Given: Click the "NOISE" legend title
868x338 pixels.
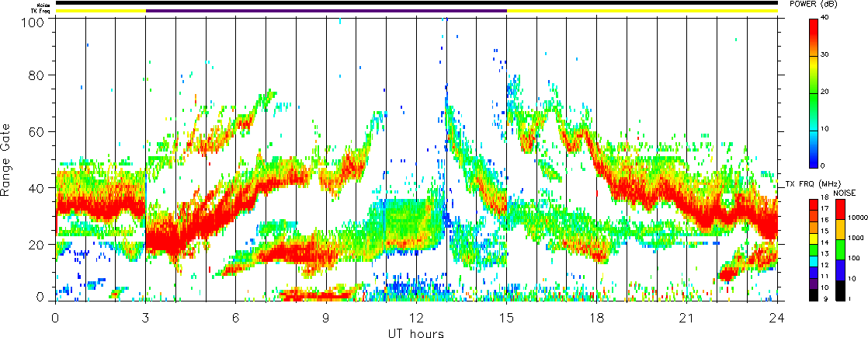Looking at the screenshot, I should [x=844, y=193].
